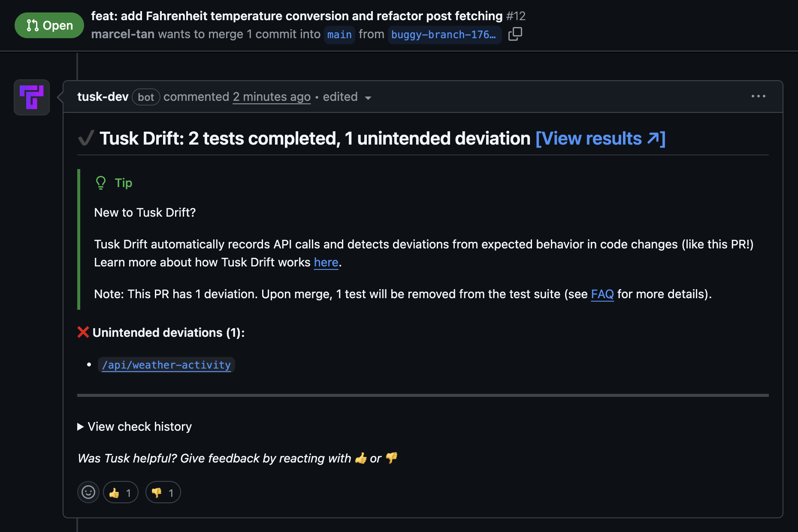This screenshot has height=532, width=798.
Task: Open tusk-dev bot avatar
Action: point(31,97)
